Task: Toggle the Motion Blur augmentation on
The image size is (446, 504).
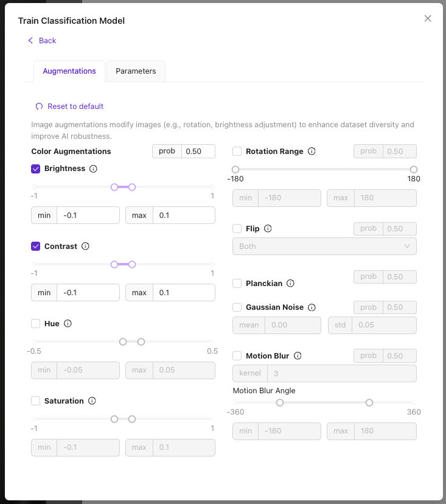Action: (237, 355)
